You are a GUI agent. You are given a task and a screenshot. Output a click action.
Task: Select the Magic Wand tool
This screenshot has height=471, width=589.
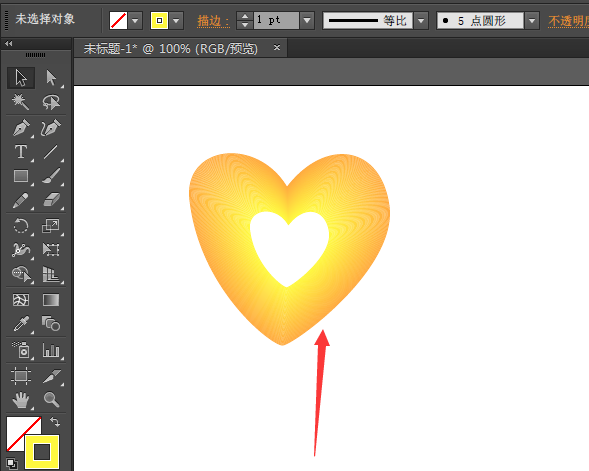coord(21,101)
